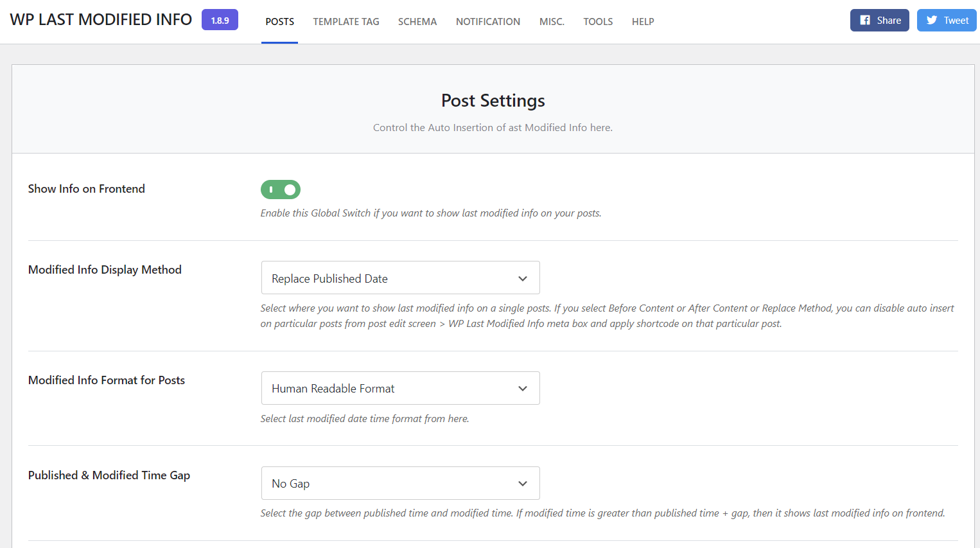The height and width of the screenshot is (548, 980).
Task: Click the Published & Modified Time Gap label
Action: click(x=109, y=475)
